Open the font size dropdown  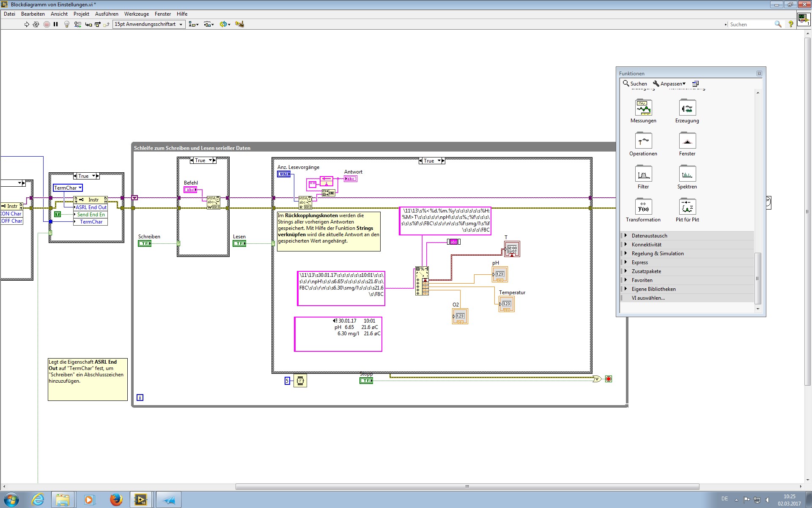pos(149,24)
